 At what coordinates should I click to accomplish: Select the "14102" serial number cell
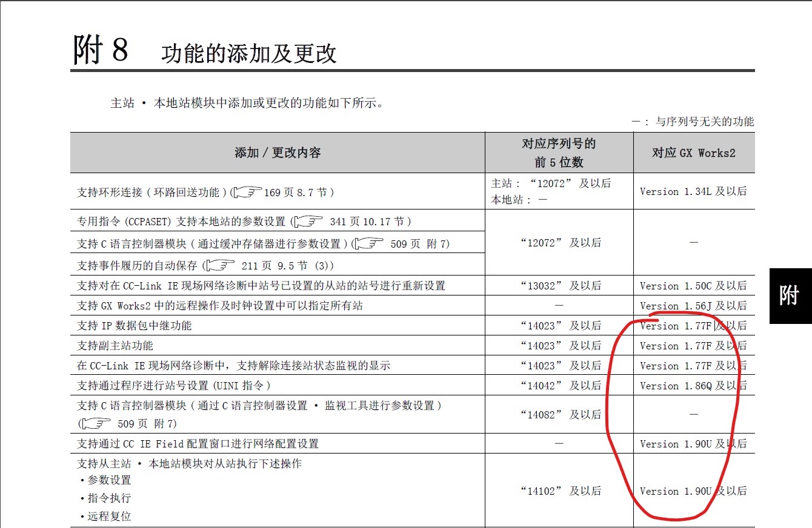click(560, 491)
